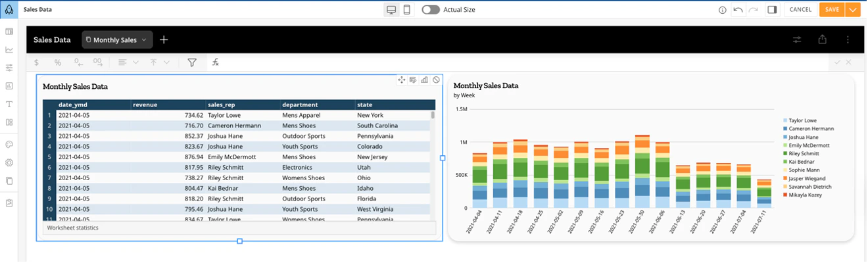
Task: Open the table panel in left sidebar
Action: point(9,32)
